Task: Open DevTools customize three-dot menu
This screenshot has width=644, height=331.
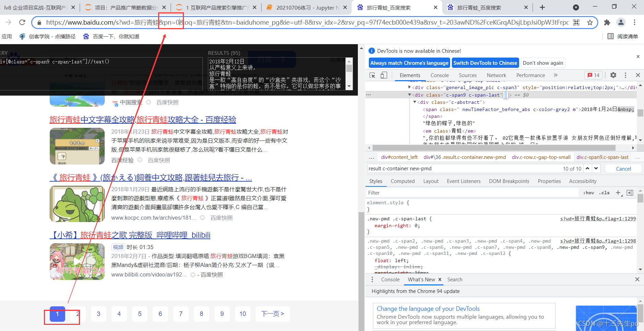Action: (625, 75)
